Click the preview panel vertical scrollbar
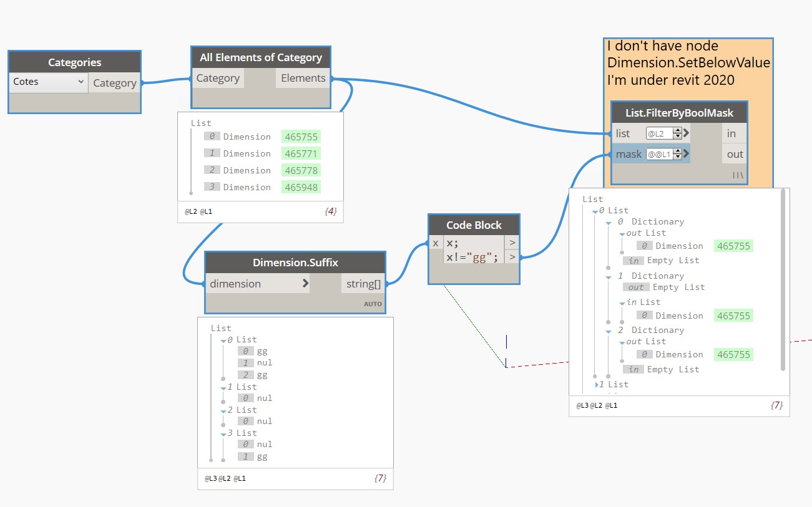Screen dimensions: 812x507 click(783, 280)
